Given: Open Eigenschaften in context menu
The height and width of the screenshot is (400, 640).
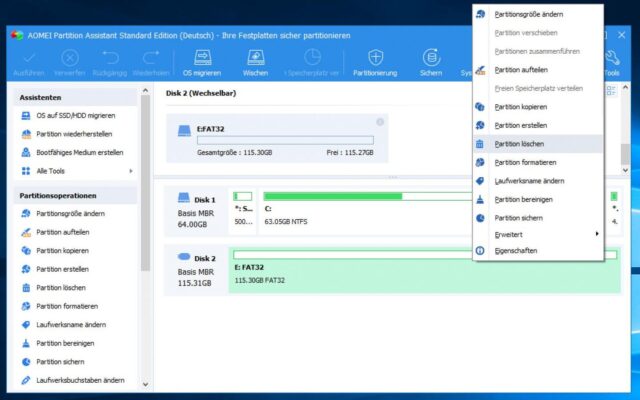Looking at the screenshot, I should tap(538, 251).
